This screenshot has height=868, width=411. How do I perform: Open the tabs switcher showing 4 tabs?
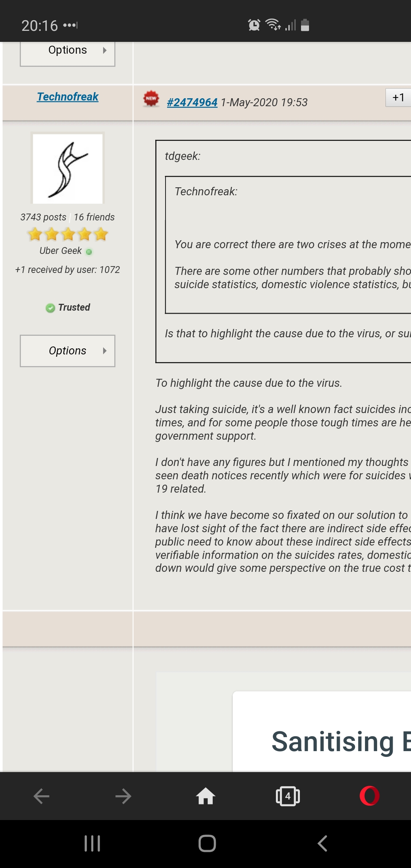coord(288,796)
